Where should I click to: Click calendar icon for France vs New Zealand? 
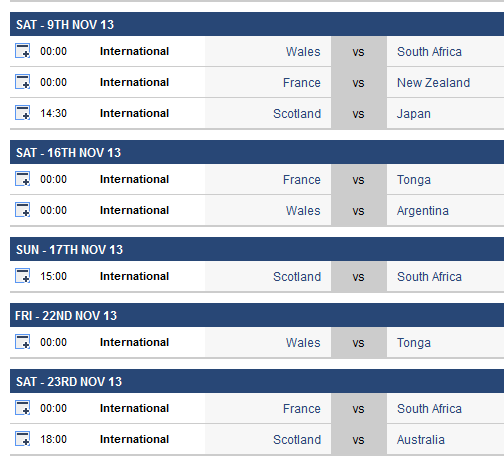tap(23, 82)
